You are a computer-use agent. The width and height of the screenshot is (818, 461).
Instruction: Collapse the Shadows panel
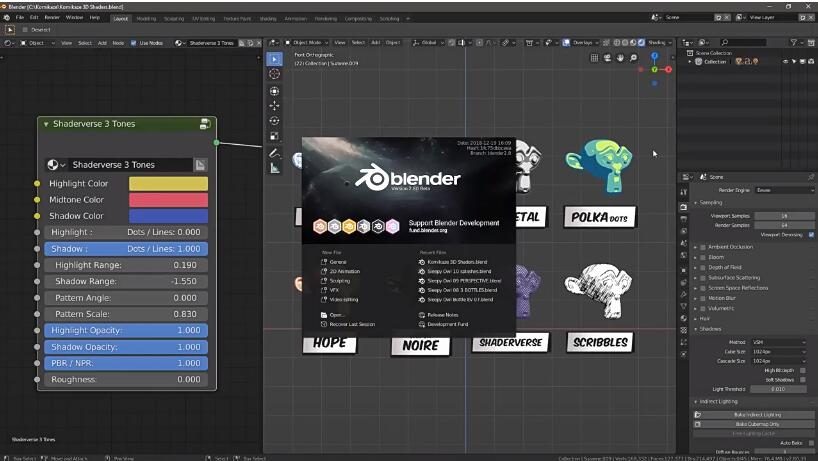[696, 329]
